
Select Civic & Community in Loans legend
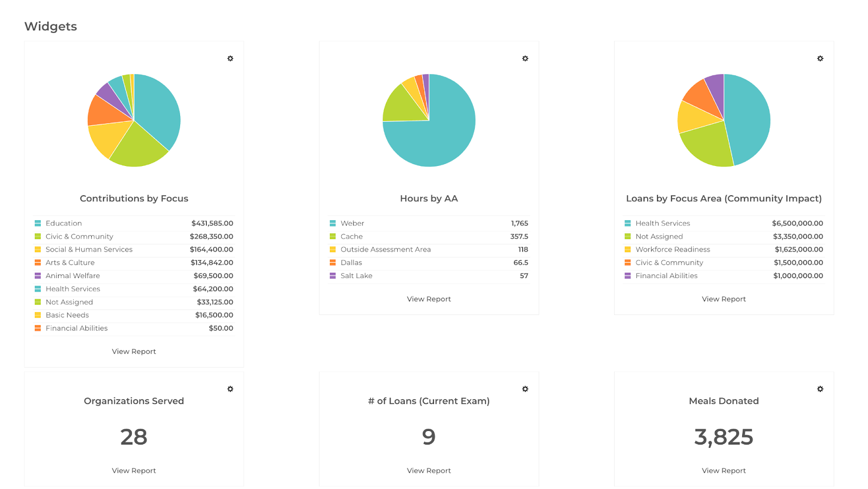point(669,262)
